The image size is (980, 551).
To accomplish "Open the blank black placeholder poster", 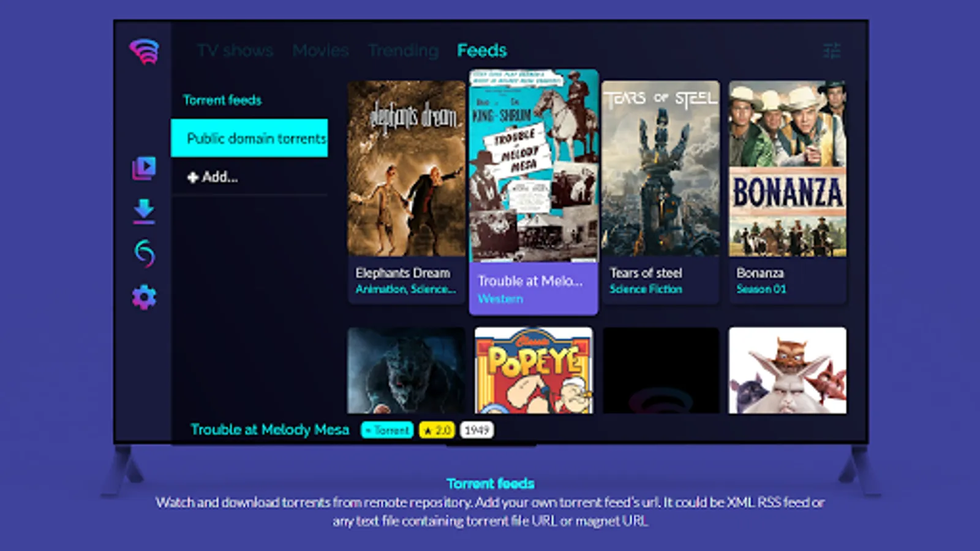I will click(660, 370).
